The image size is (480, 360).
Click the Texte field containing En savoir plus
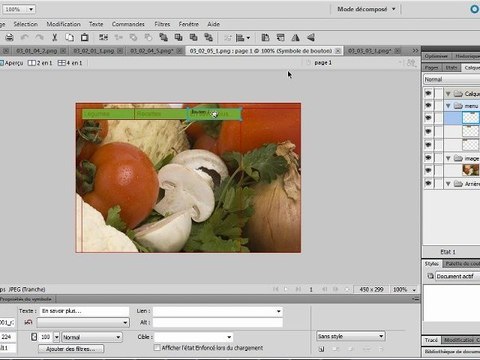[84, 311]
